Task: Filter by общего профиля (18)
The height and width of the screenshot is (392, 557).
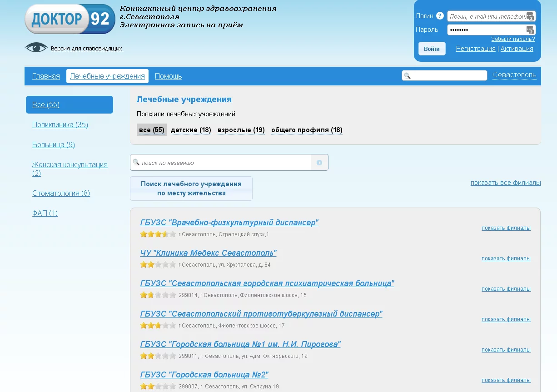Action: pos(307,130)
